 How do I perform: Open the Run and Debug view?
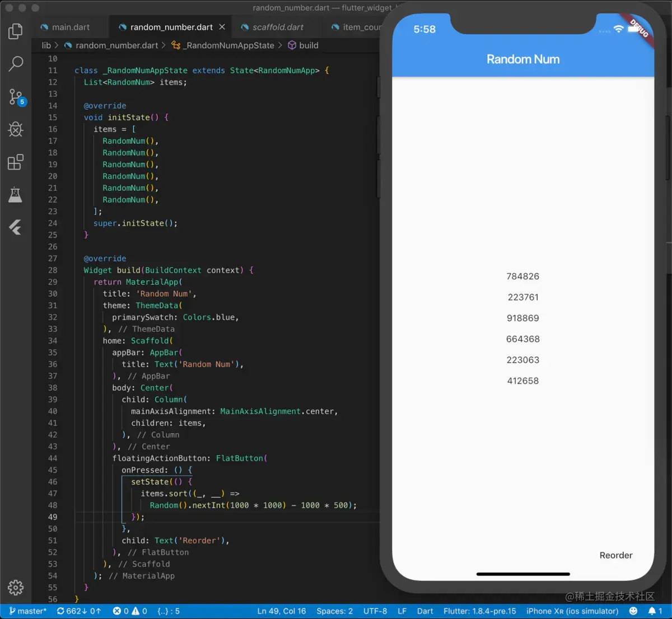[x=16, y=129]
